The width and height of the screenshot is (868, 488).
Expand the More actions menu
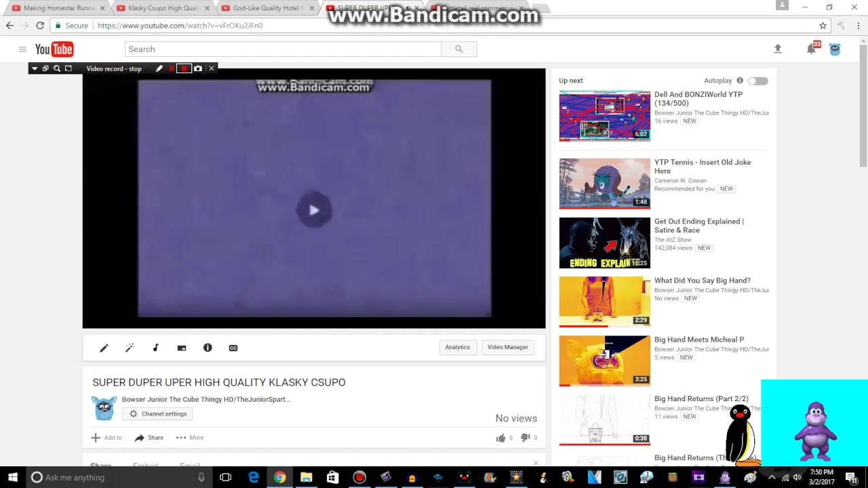(190, 438)
